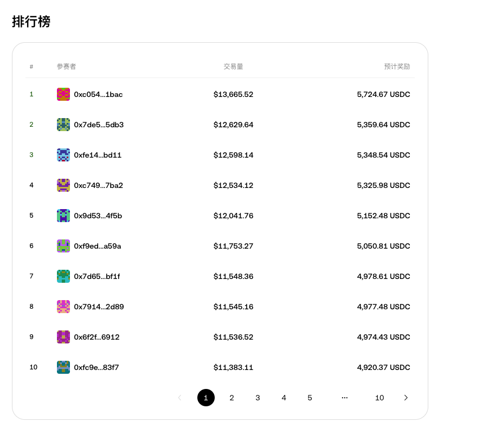This screenshot has height=448, width=482.
Task: Click the 交易量 column header
Action: click(233, 66)
